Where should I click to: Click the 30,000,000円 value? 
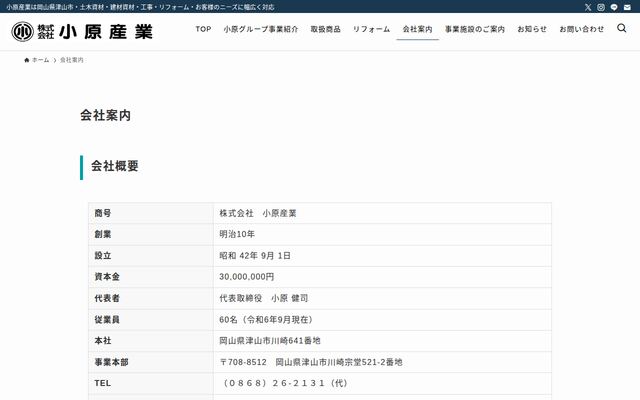[x=247, y=277]
